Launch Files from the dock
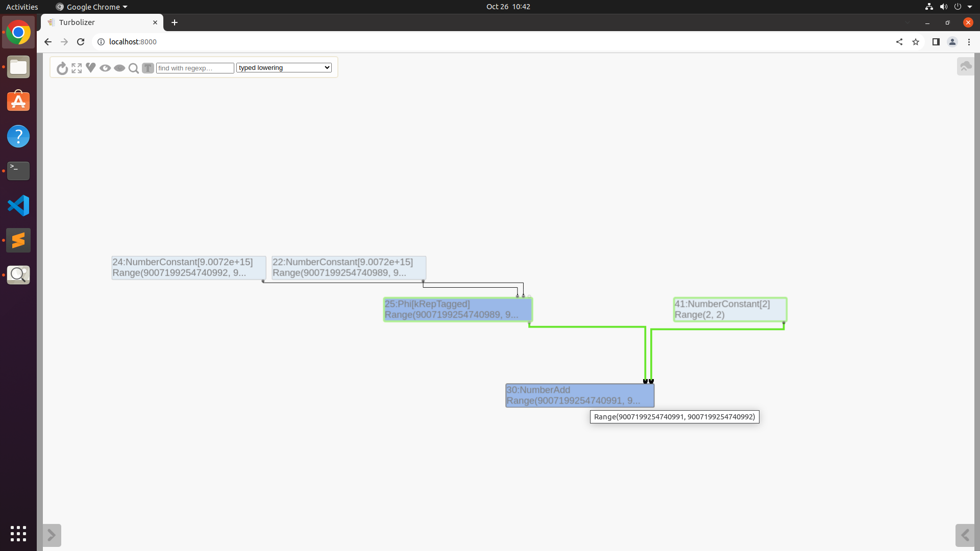The width and height of the screenshot is (980, 551). (x=18, y=67)
